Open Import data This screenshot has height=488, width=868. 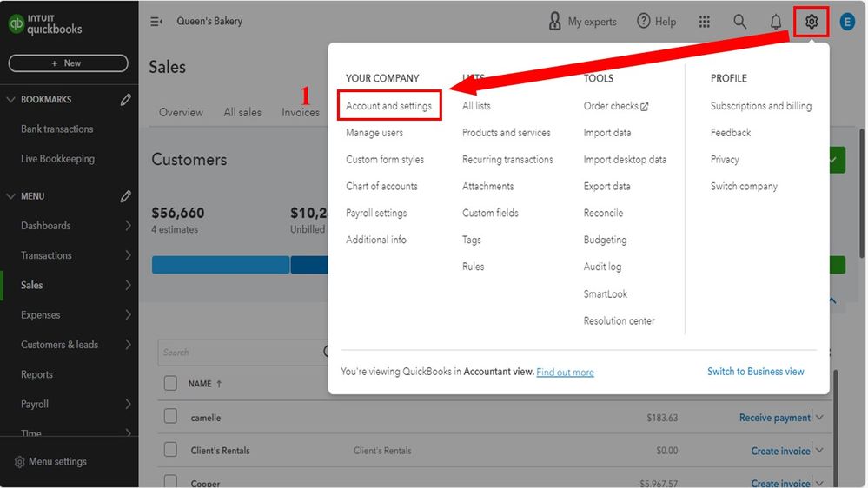[606, 133]
